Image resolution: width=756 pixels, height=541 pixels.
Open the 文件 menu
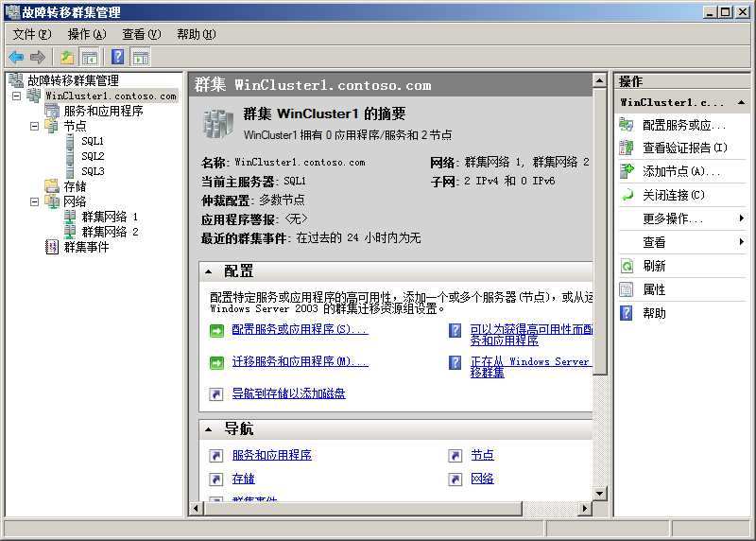[x=31, y=34]
